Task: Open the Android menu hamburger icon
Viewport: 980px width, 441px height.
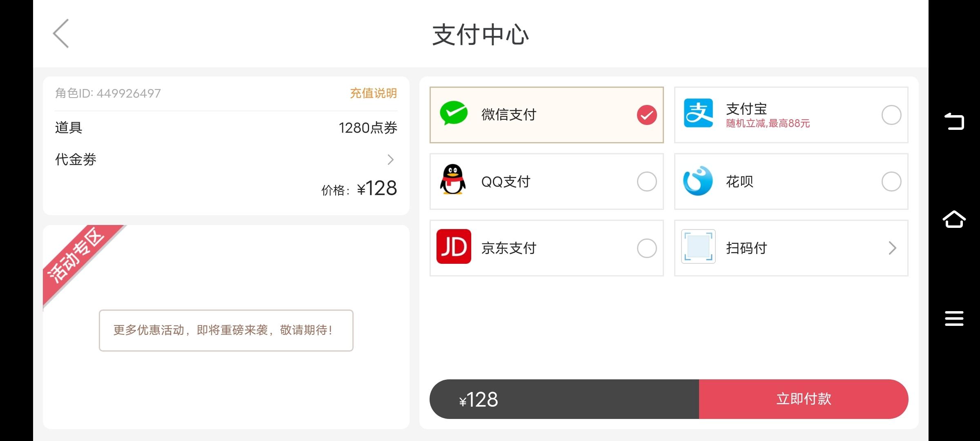Action: 954,318
